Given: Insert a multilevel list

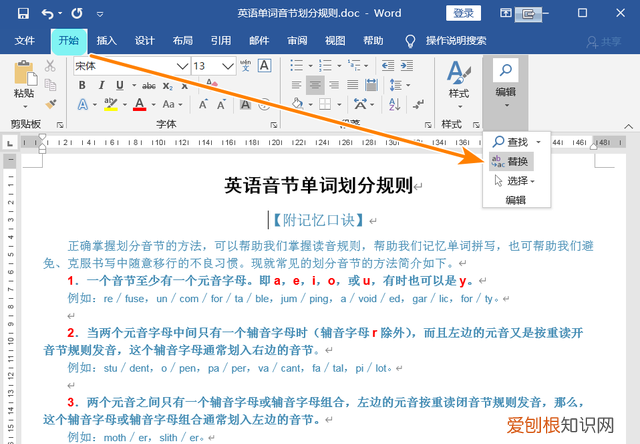Looking at the screenshot, I should (x=354, y=65).
